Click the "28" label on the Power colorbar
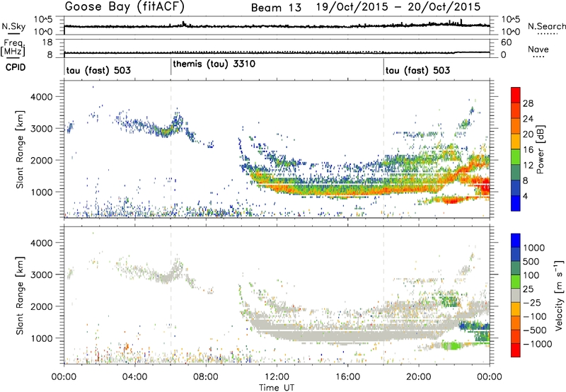 pyautogui.click(x=528, y=103)
